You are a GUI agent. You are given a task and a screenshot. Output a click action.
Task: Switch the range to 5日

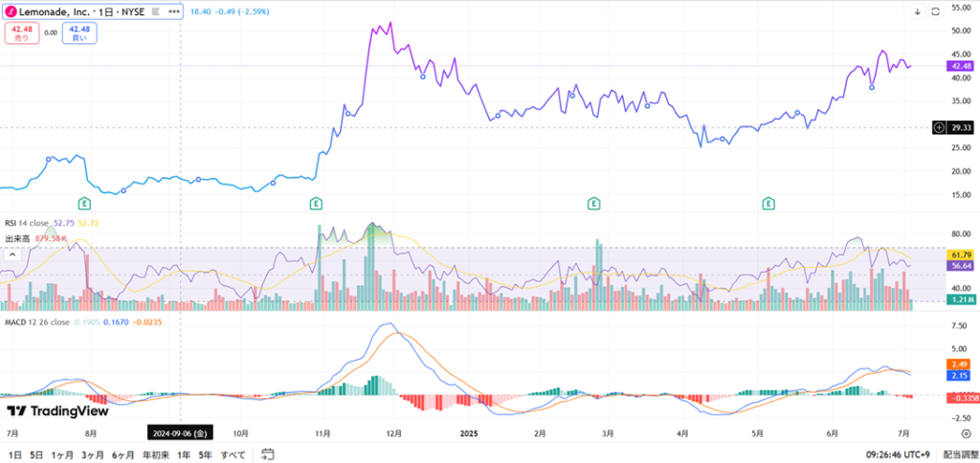click(37, 454)
